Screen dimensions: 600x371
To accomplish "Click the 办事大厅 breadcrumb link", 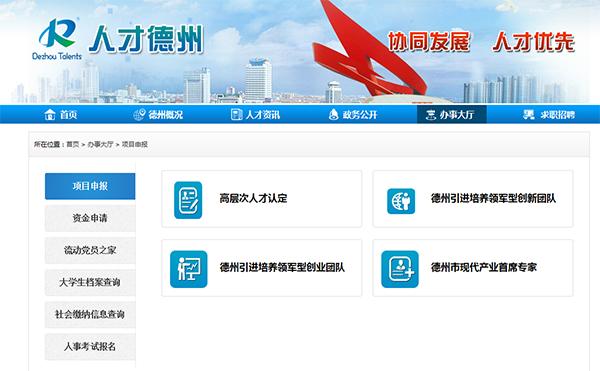I will pyautogui.click(x=100, y=144).
